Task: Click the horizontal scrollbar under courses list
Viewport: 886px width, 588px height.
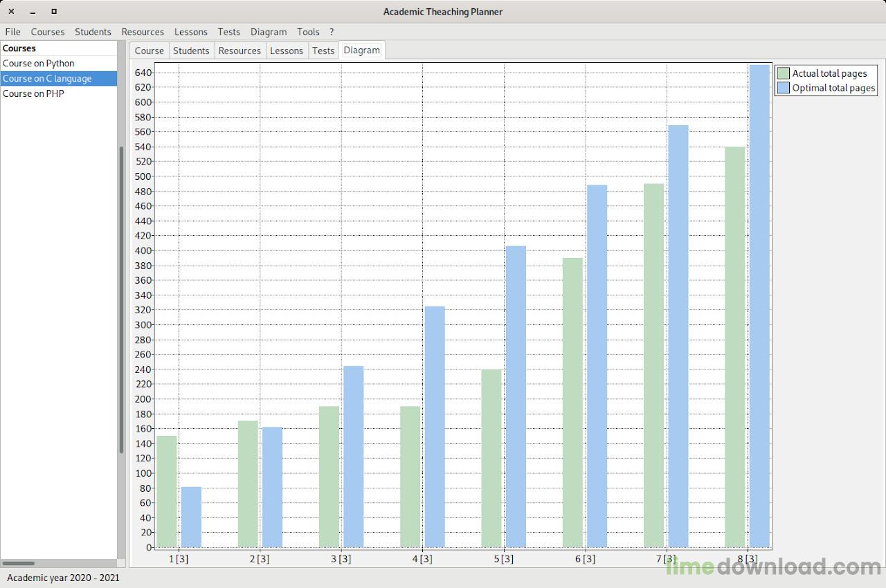Action: pyautogui.click(x=19, y=564)
